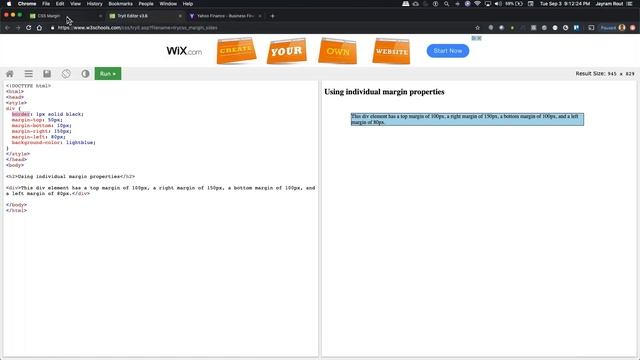Open a new browser tab with plus
This screenshot has height=360, width=640.
coord(272,16)
